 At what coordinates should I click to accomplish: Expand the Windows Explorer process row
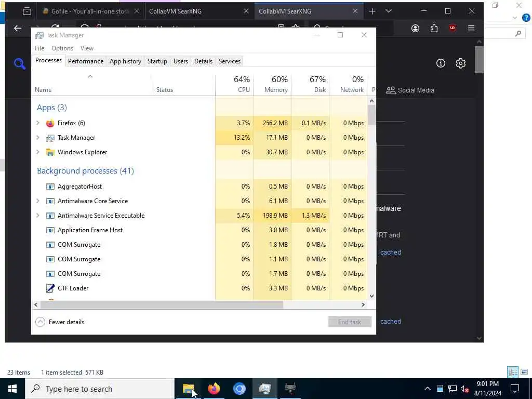pyautogui.click(x=38, y=152)
